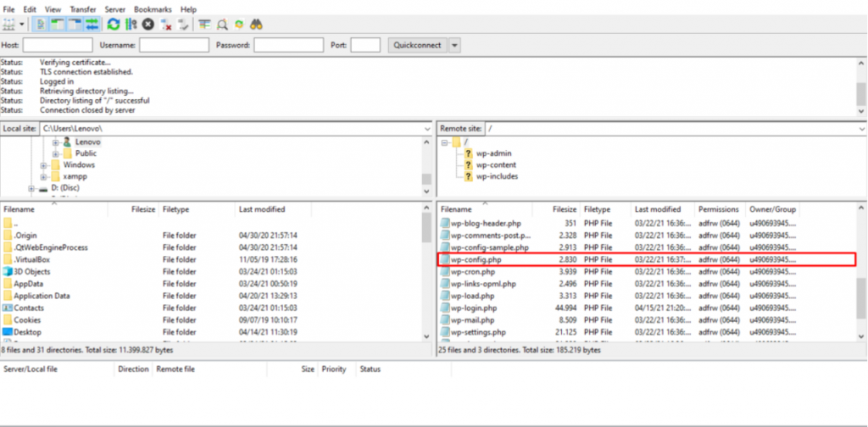Toggle local directory tree display

[x=58, y=25]
